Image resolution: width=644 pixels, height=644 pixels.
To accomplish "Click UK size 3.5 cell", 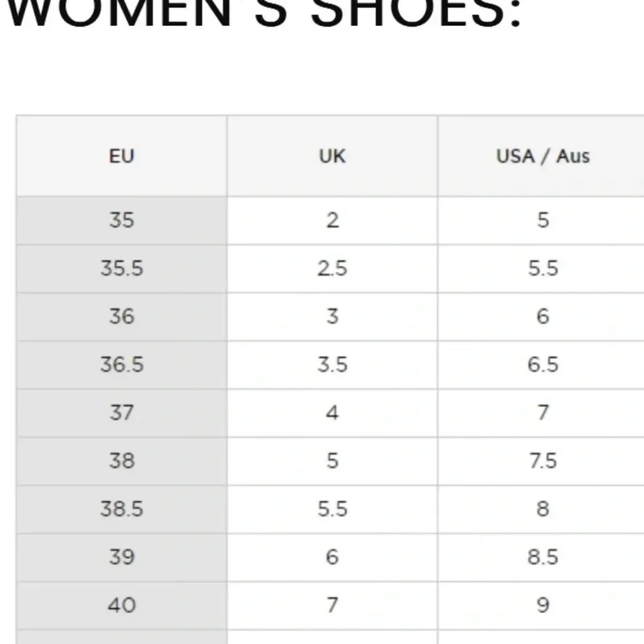I will click(332, 365).
